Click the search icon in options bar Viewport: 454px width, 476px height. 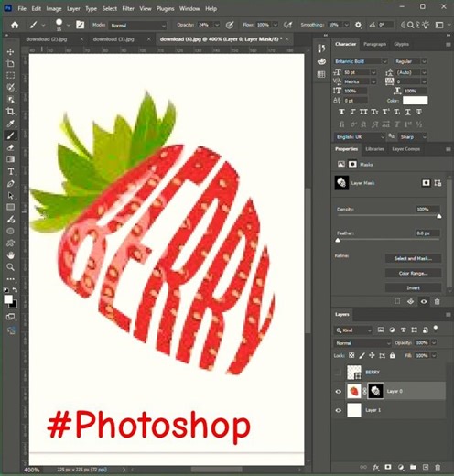(411, 25)
